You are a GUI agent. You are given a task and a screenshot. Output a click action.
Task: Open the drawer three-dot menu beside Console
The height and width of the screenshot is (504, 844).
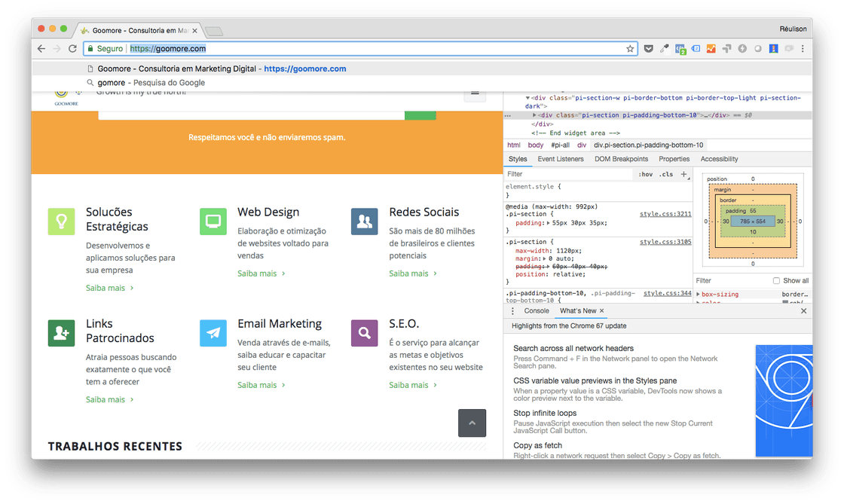click(513, 311)
